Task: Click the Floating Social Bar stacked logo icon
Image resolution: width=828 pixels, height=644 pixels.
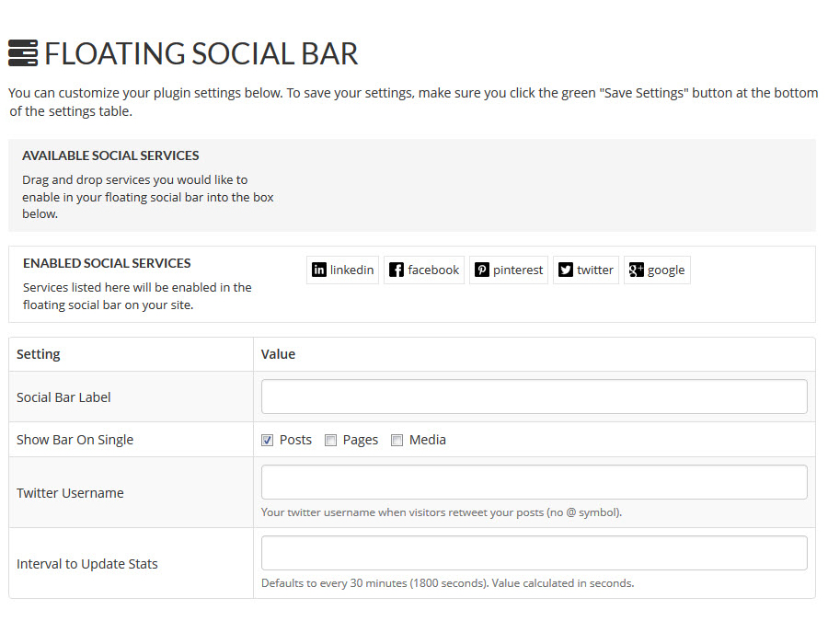Action: point(23,53)
